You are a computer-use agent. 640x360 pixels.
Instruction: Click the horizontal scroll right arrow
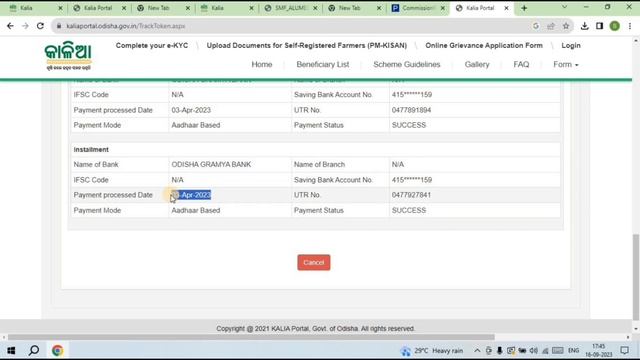click(628, 337)
